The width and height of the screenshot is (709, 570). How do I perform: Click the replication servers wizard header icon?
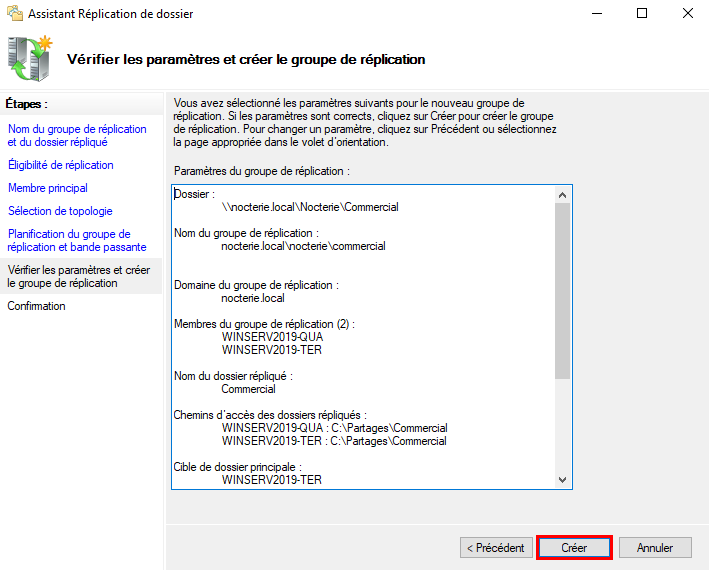tap(30, 58)
